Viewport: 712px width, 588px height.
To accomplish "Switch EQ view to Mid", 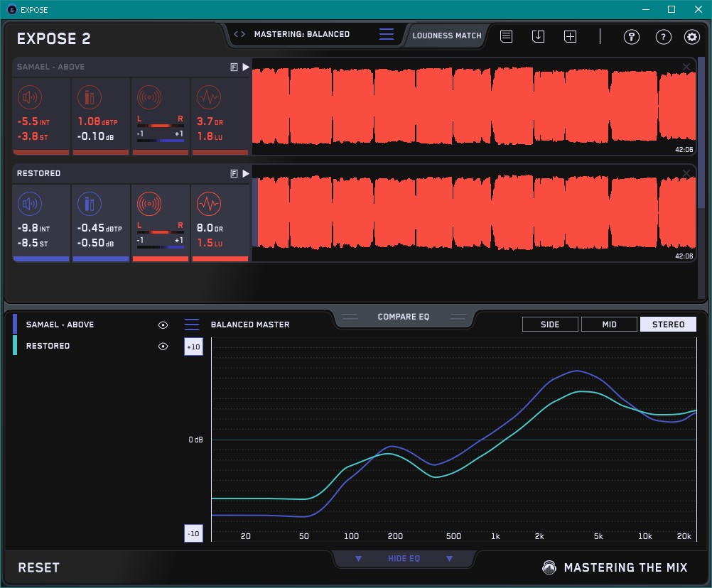I will click(609, 325).
